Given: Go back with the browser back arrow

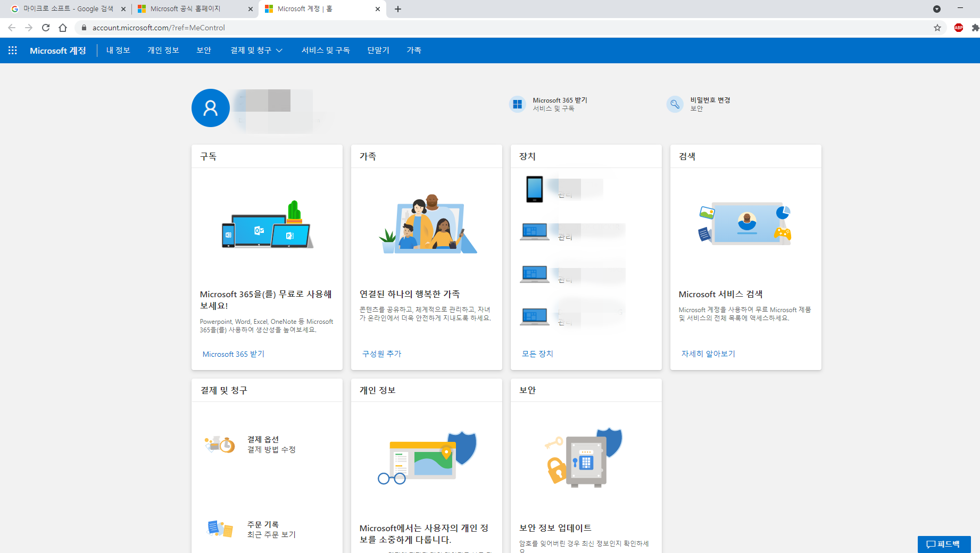Looking at the screenshot, I should 12,28.
